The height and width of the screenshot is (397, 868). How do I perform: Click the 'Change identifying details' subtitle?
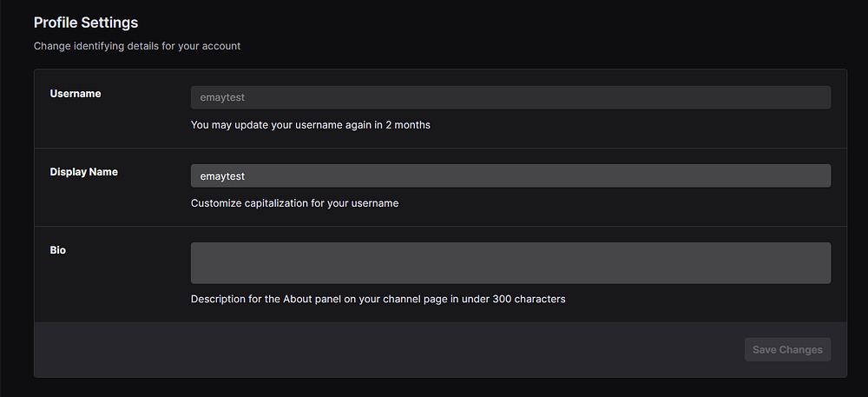137,46
